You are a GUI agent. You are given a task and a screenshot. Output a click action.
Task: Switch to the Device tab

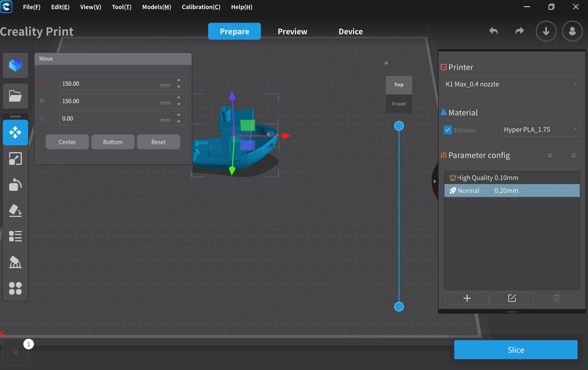click(350, 31)
